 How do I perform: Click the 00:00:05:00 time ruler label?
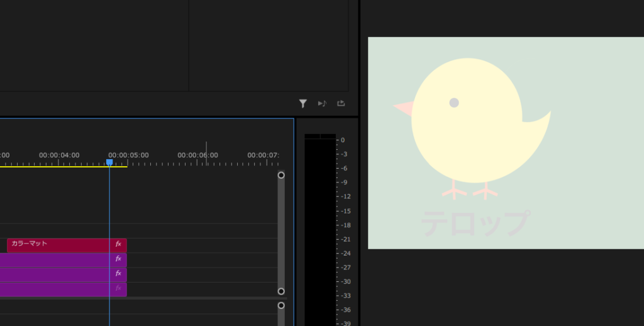[x=128, y=155]
